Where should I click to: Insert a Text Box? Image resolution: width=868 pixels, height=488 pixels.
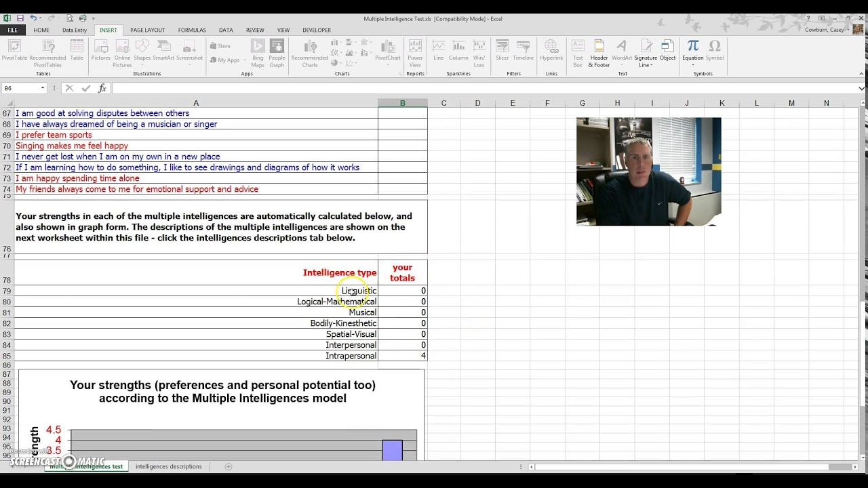[578, 53]
